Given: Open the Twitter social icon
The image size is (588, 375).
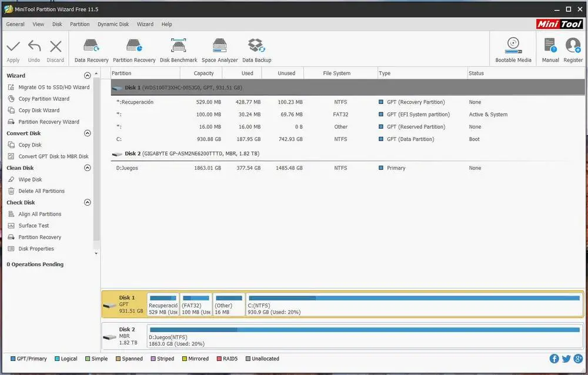Looking at the screenshot, I should pyautogui.click(x=566, y=359).
